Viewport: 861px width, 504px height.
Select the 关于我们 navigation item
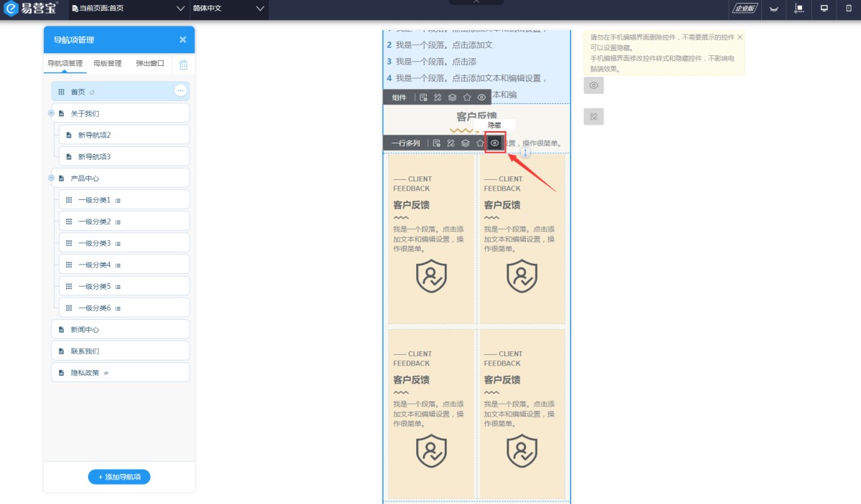coord(121,113)
